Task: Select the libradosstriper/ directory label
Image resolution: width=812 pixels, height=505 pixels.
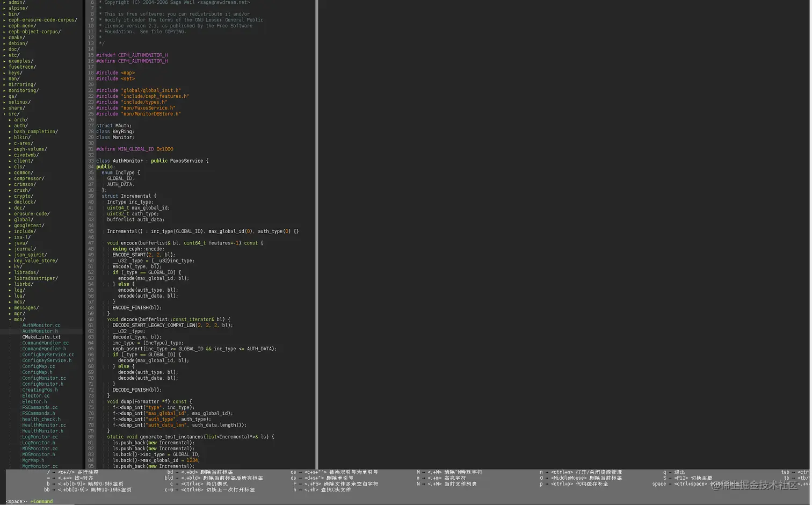Action: (36, 278)
